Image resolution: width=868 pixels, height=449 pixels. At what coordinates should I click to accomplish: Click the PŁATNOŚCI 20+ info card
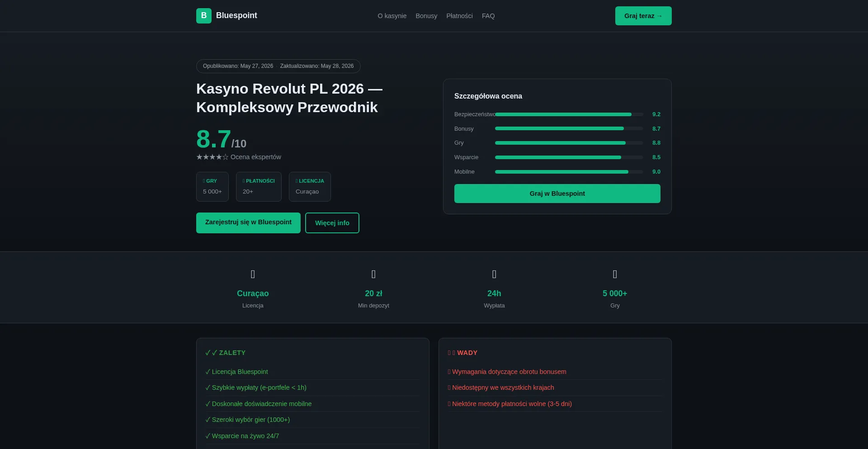pyautogui.click(x=259, y=187)
